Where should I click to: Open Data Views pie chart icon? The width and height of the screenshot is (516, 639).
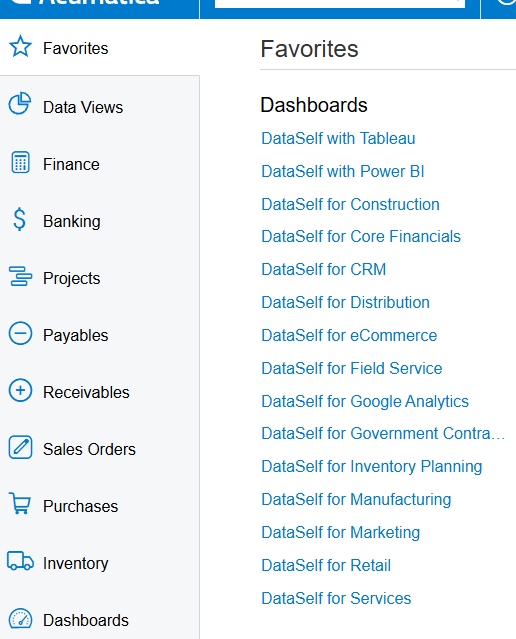pos(20,104)
